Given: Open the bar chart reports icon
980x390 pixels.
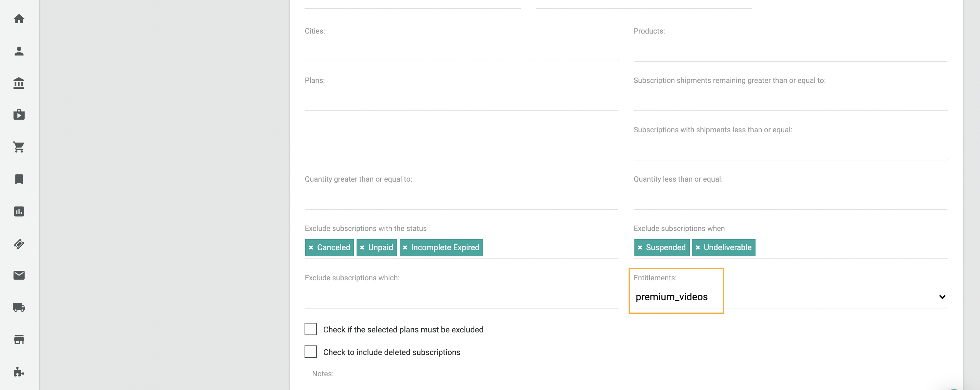Looking at the screenshot, I should point(19,211).
